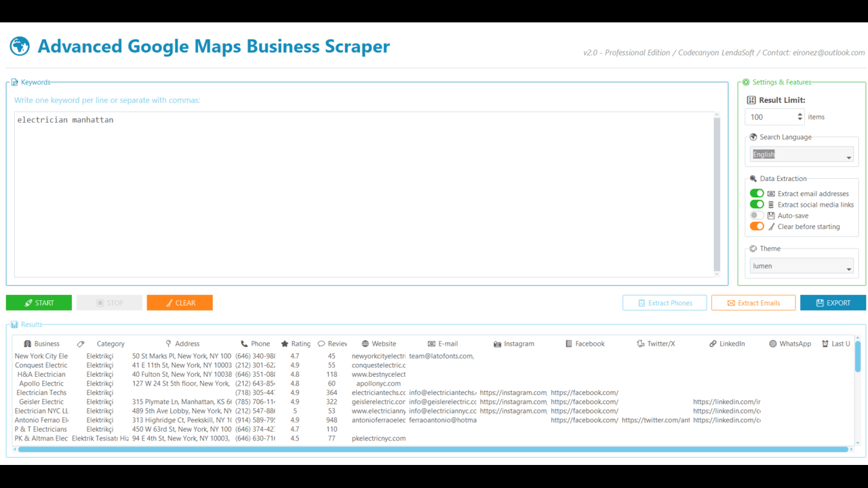This screenshot has height=488, width=868.
Task: Click the Business column building icon
Action: pyautogui.click(x=28, y=344)
